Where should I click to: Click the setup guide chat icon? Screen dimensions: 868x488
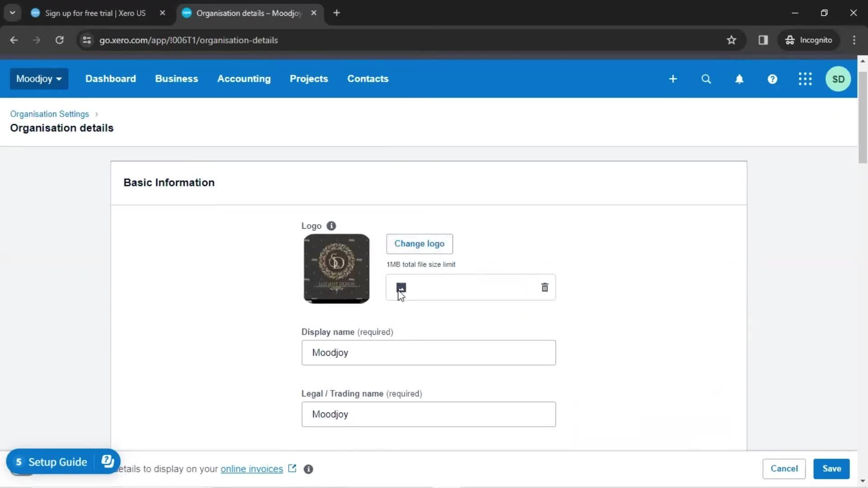click(108, 461)
